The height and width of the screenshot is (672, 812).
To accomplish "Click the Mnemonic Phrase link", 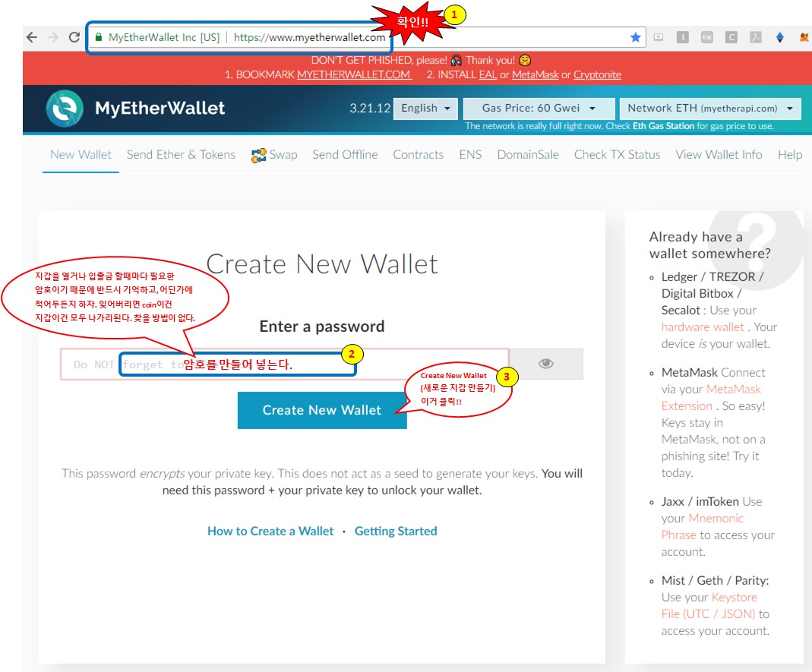I will tap(702, 526).
